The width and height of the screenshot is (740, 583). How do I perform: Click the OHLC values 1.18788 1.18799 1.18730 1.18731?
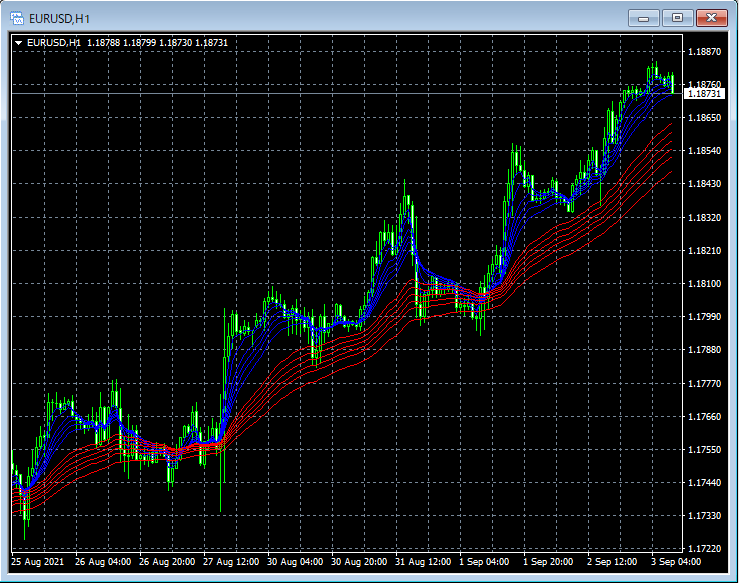(157, 42)
